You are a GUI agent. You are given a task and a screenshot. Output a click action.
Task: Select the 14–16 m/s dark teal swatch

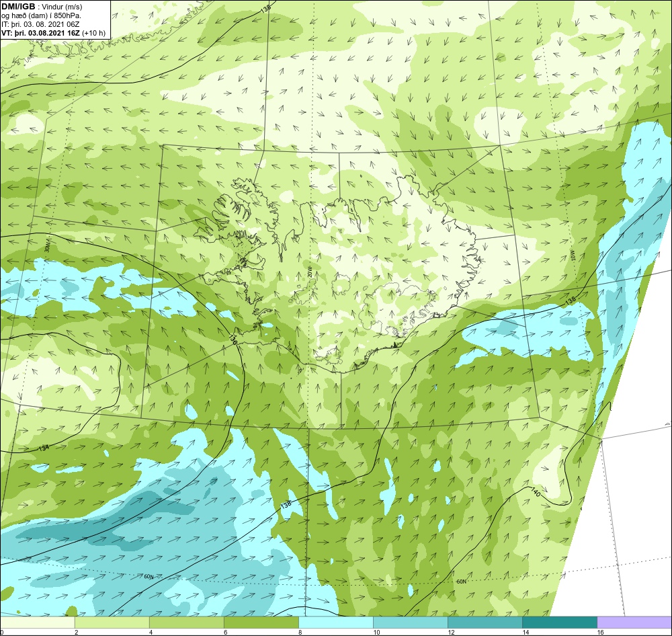(560, 623)
